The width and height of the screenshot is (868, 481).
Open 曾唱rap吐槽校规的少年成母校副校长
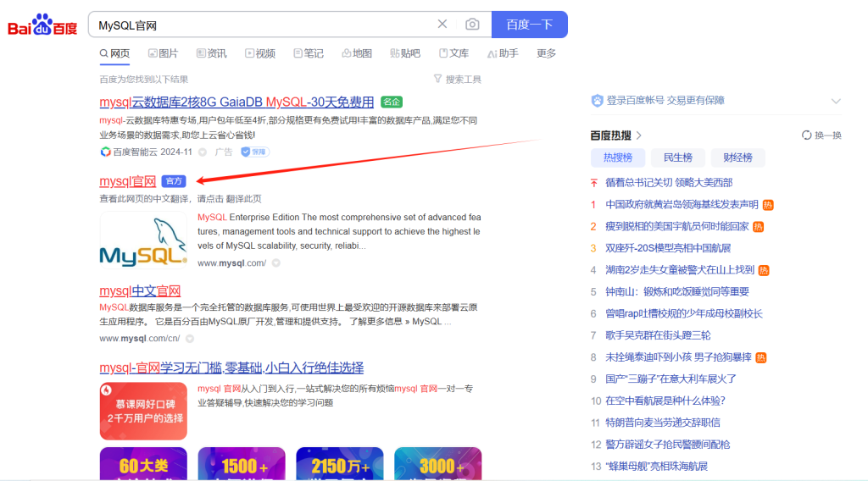(684, 313)
